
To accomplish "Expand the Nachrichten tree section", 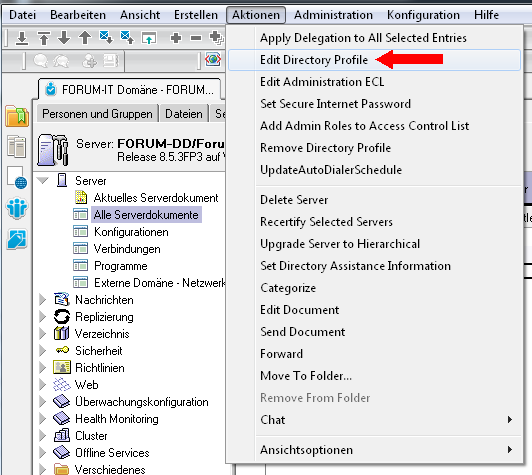I will (x=43, y=300).
